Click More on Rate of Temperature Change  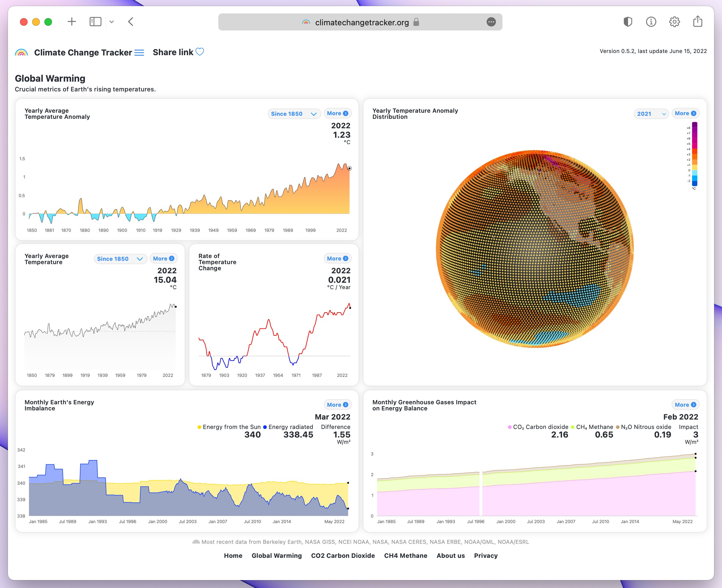337,258
